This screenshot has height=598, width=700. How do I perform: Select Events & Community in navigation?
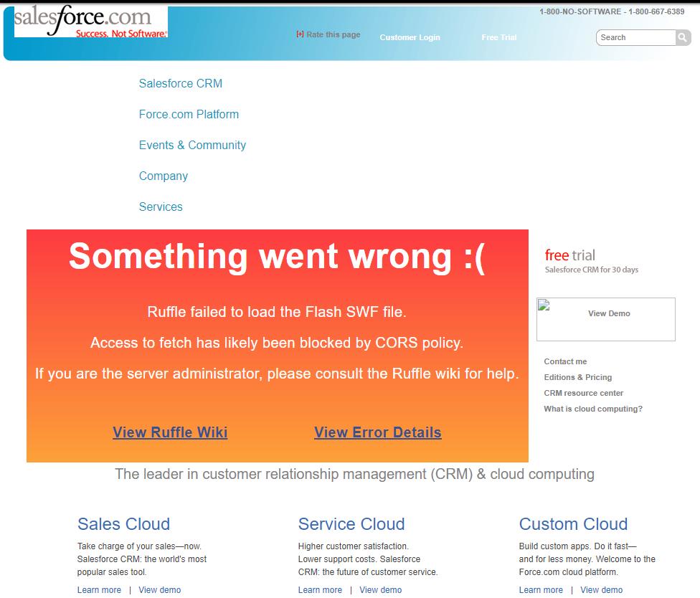point(192,145)
